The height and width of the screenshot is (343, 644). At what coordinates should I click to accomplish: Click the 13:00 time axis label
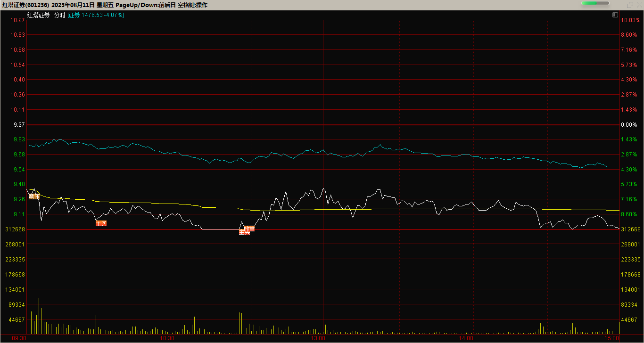[x=318, y=338]
